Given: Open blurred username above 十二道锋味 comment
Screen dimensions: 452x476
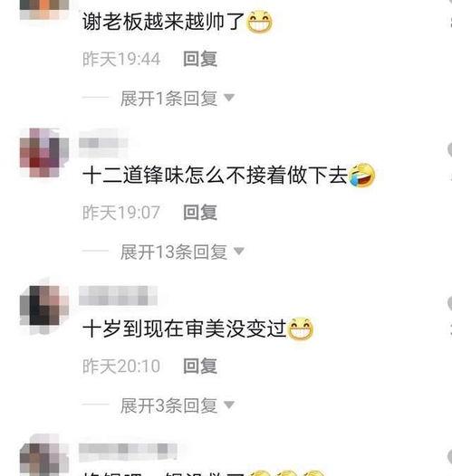Looking at the screenshot, I should coord(103,143).
